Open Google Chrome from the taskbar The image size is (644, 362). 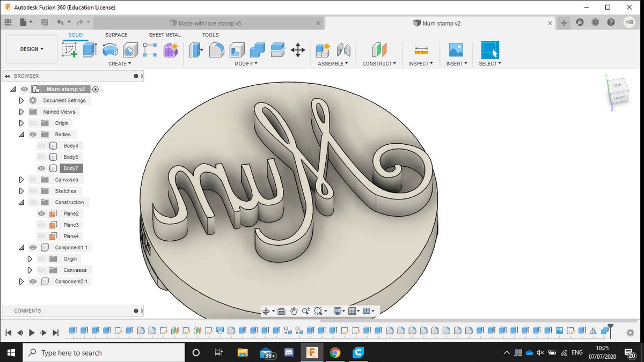(x=335, y=353)
